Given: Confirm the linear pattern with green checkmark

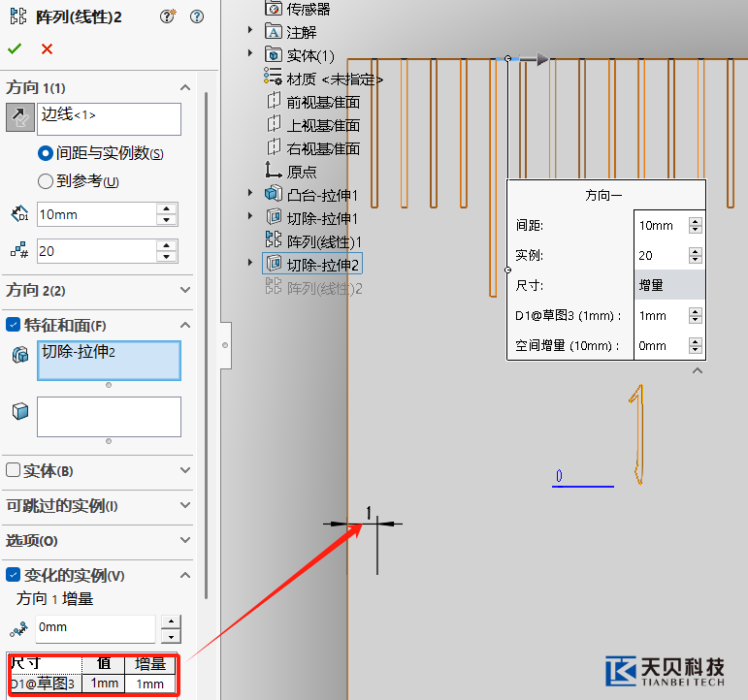Looking at the screenshot, I should pos(15,48).
